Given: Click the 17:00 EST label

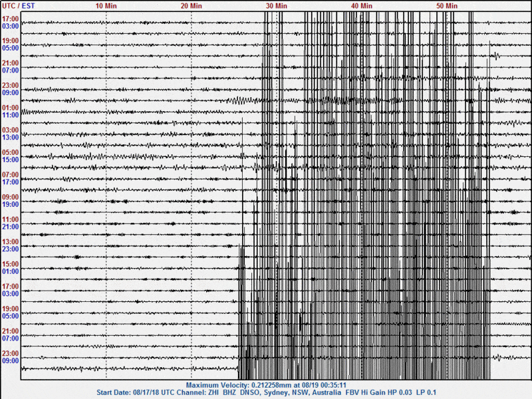Looking at the screenshot, I should pos(10,182).
